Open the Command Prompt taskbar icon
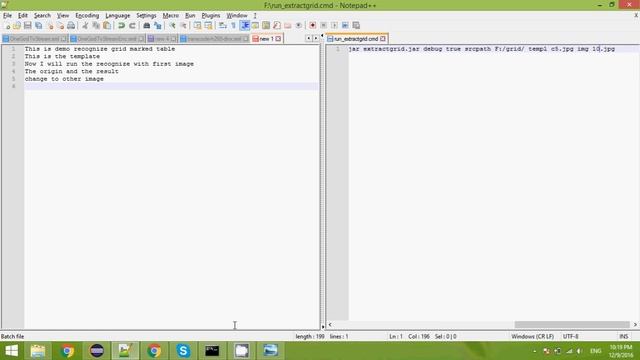Screen dimensions: 640x360 point(212,351)
